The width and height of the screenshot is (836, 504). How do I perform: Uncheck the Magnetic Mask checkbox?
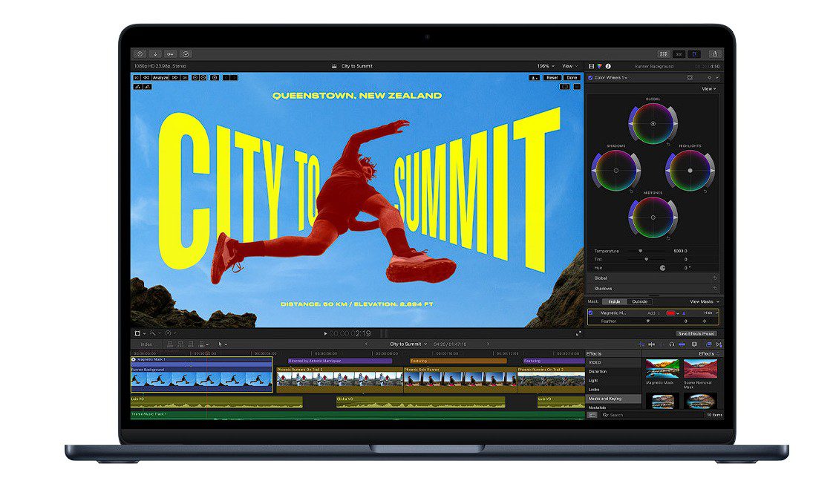(x=591, y=313)
